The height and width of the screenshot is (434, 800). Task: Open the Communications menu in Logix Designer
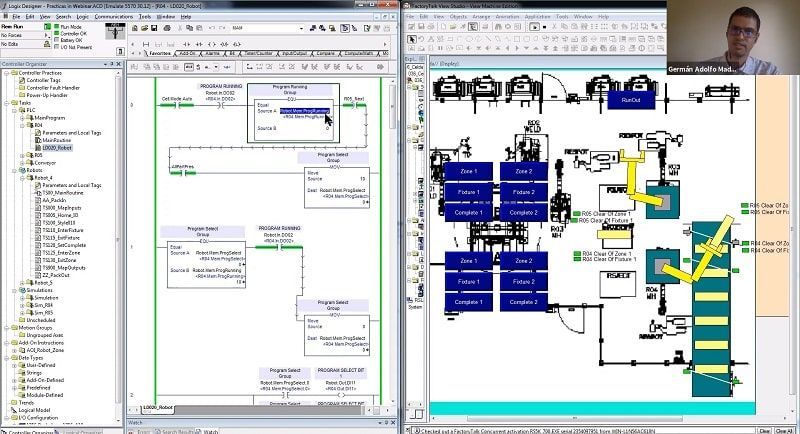click(x=113, y=17)
